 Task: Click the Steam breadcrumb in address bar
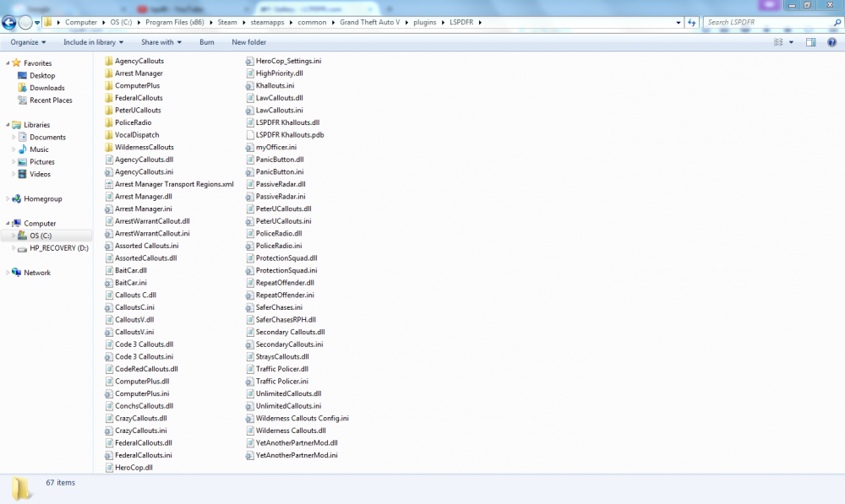pos(226,22)
